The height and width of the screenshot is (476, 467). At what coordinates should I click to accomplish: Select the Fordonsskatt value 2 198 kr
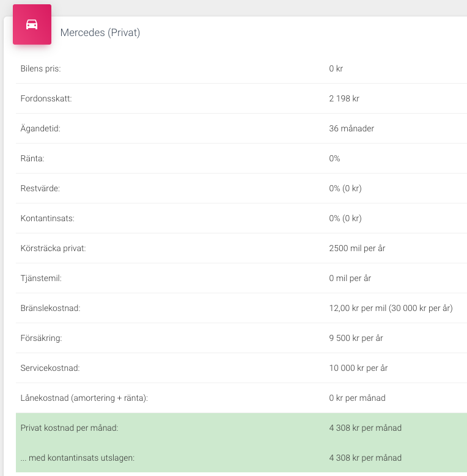tap(345, 98)
